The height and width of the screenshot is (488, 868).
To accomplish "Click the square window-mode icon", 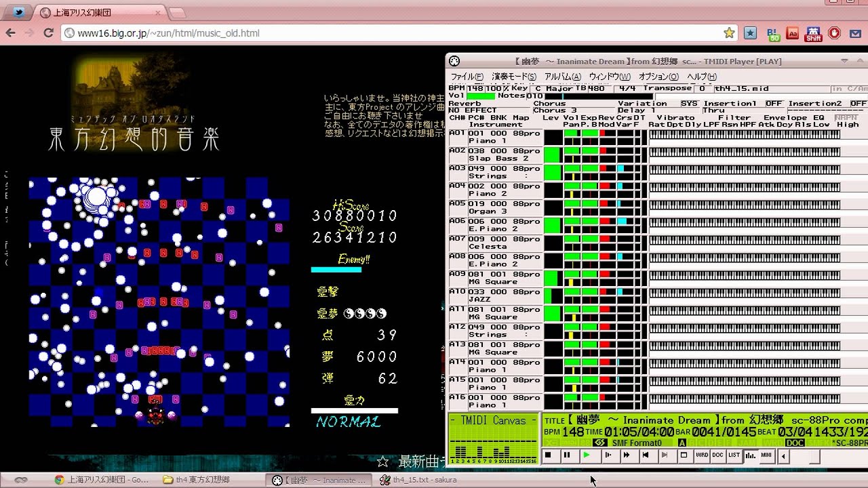I will click(684, 455).
